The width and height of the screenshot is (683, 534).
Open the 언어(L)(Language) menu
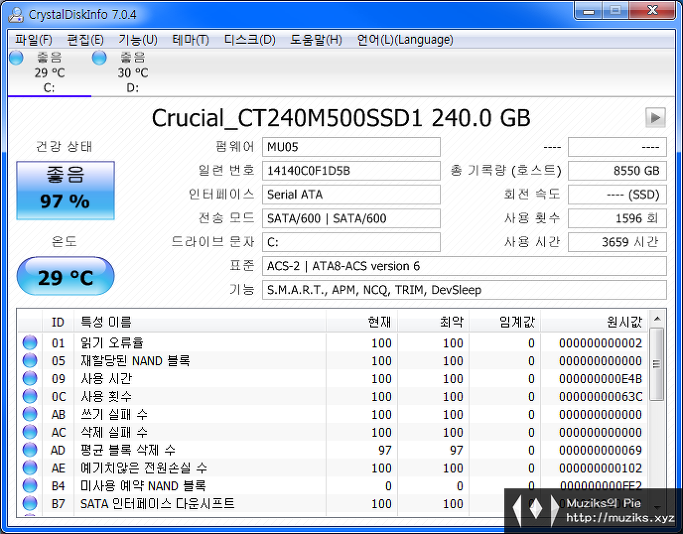[405, 40]
